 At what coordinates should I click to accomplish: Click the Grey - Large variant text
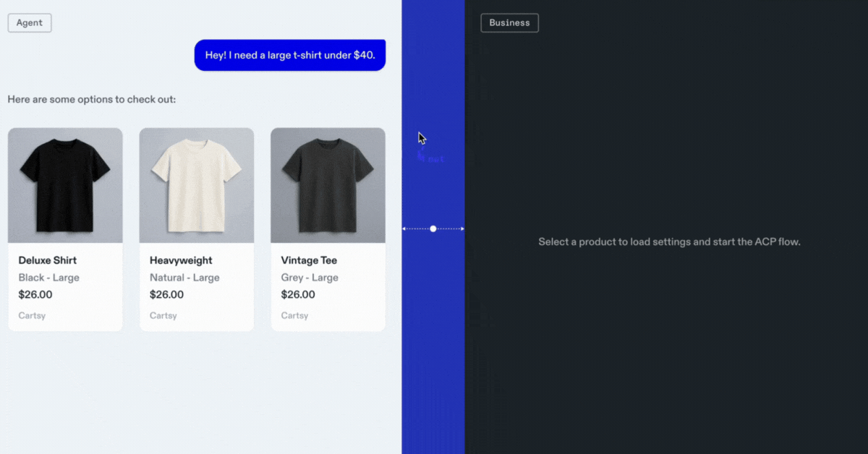tap(310, 278)
